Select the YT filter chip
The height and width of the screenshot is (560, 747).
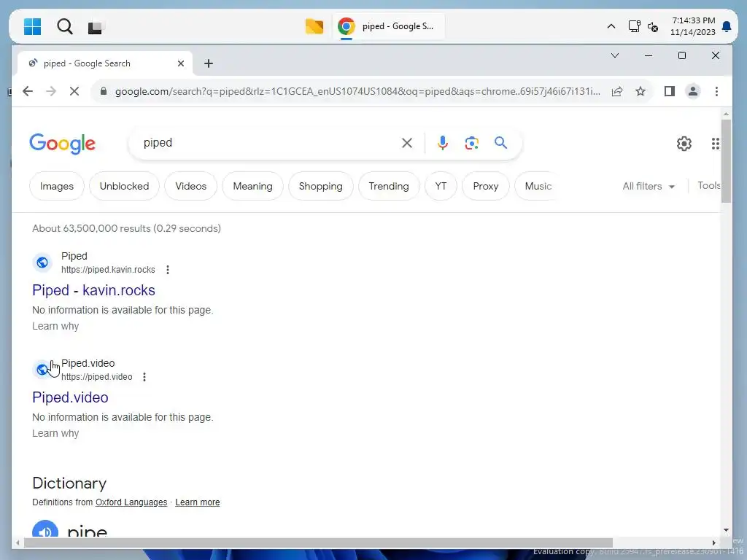(x=441, y=186)
